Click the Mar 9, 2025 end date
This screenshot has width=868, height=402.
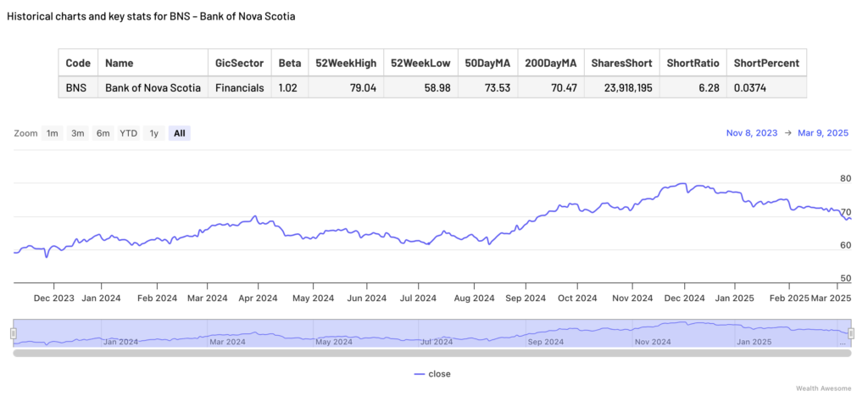[x=823, y=133]
